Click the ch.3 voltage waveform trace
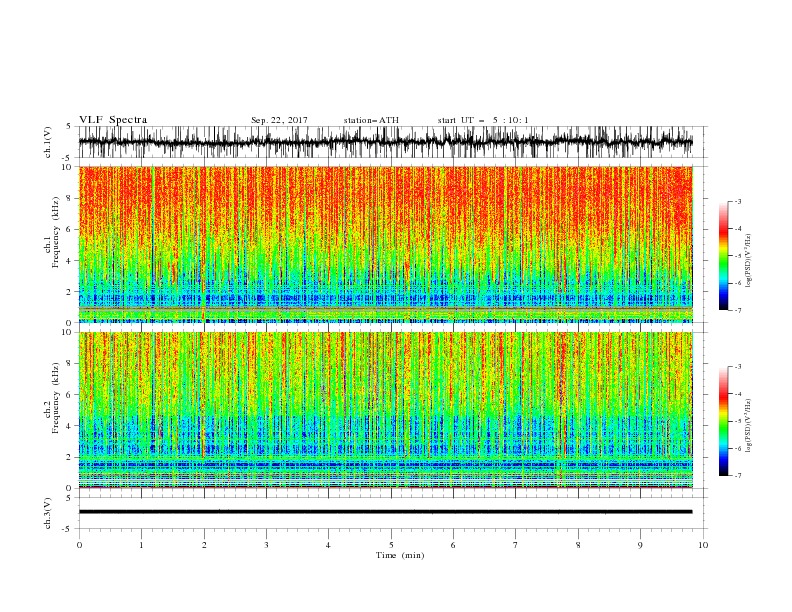This screenshot has width=792, height=612. (x=385, y=512)
